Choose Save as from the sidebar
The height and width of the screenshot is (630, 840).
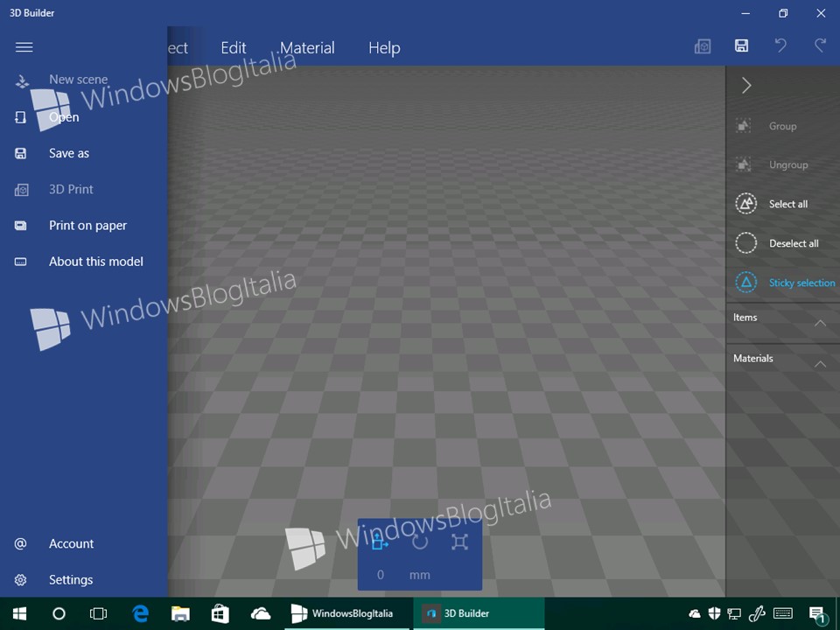coord(69,153)
